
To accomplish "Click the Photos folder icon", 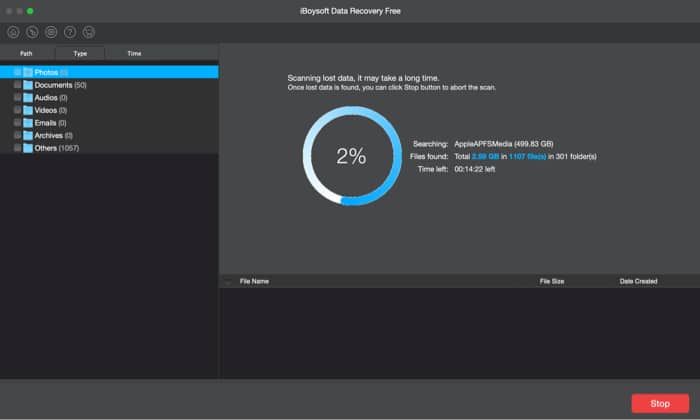I will [x=28, y=72].
